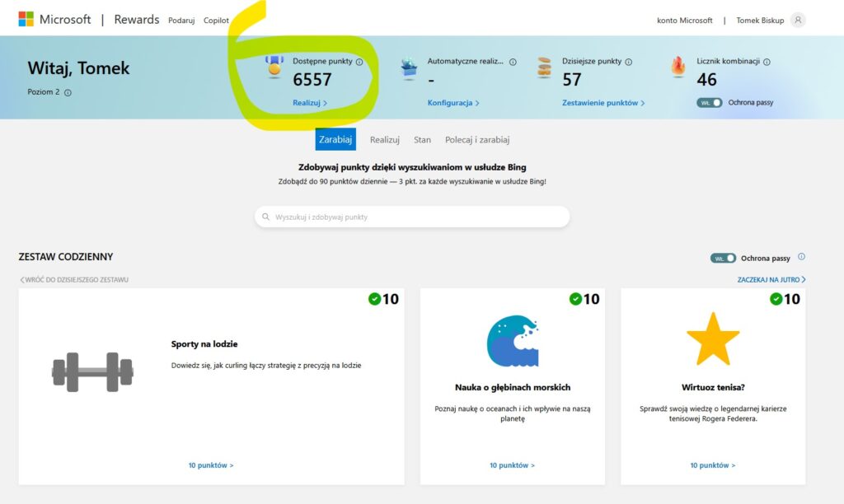
Task: Click the yellow star icon on tennis card
Action: [713, 338]
